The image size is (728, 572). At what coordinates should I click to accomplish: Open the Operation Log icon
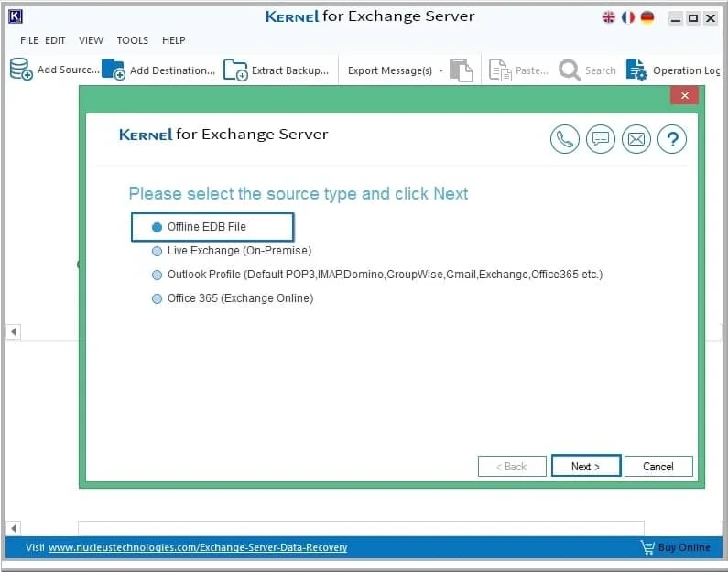[x=636, y=70]
